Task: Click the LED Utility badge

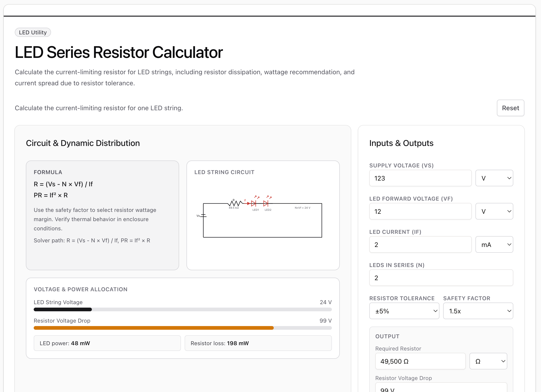Action: coord(33,33)
